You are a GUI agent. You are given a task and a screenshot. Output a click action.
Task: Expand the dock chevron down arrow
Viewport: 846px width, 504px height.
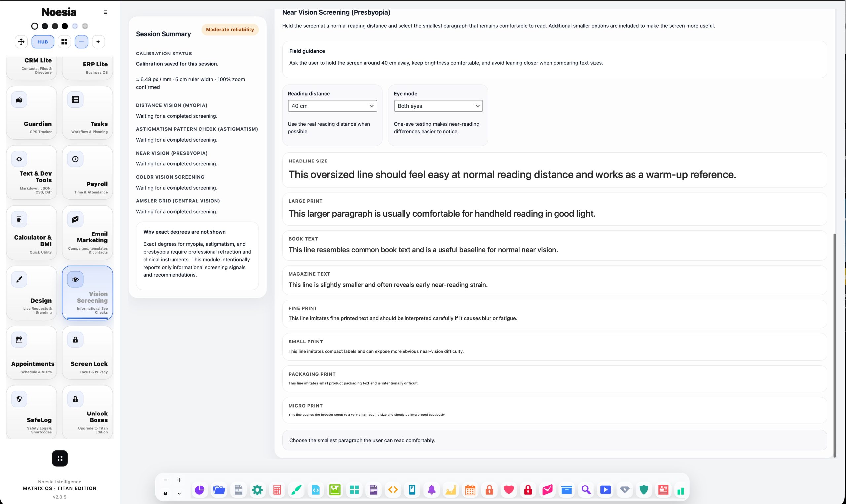[179, 494]
